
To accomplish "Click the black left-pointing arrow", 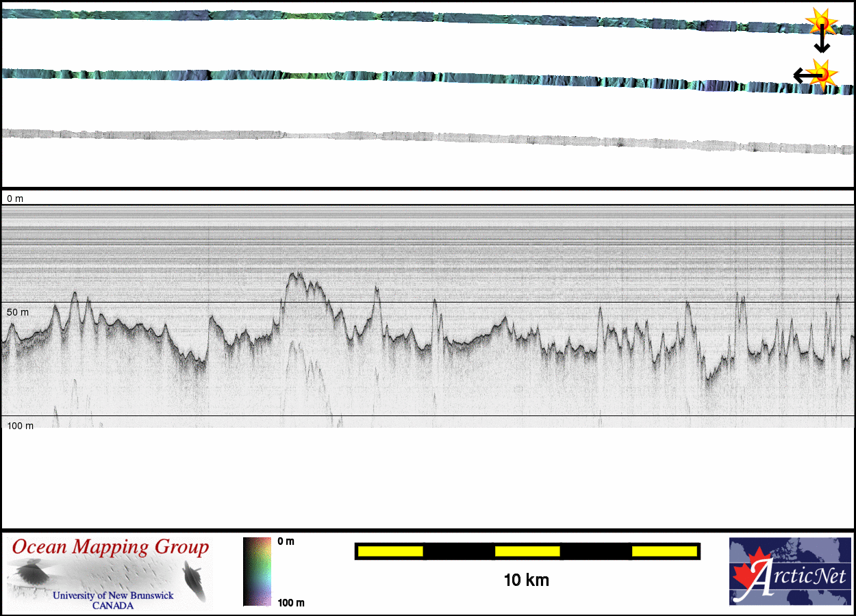I will pos(804,75).
